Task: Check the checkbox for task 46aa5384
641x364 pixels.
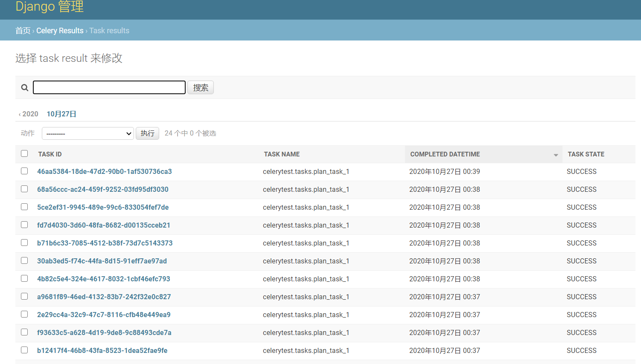Action: [x=24, y=171]
